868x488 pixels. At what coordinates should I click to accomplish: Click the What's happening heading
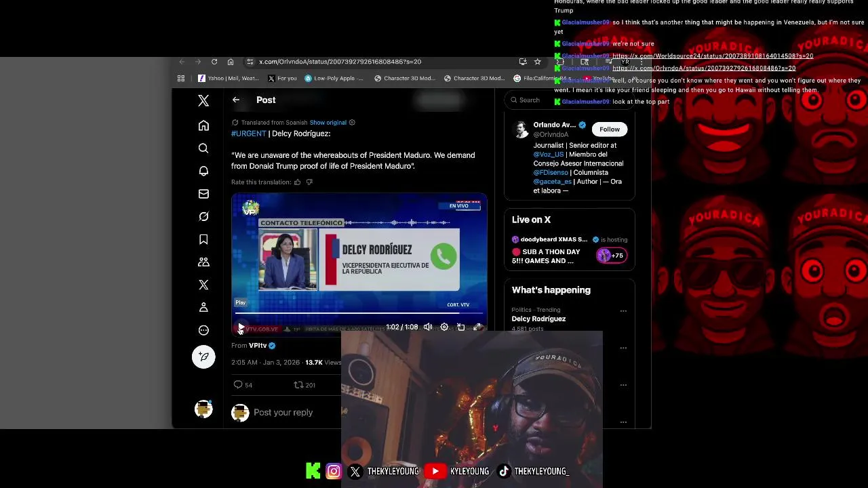(551, 290)
